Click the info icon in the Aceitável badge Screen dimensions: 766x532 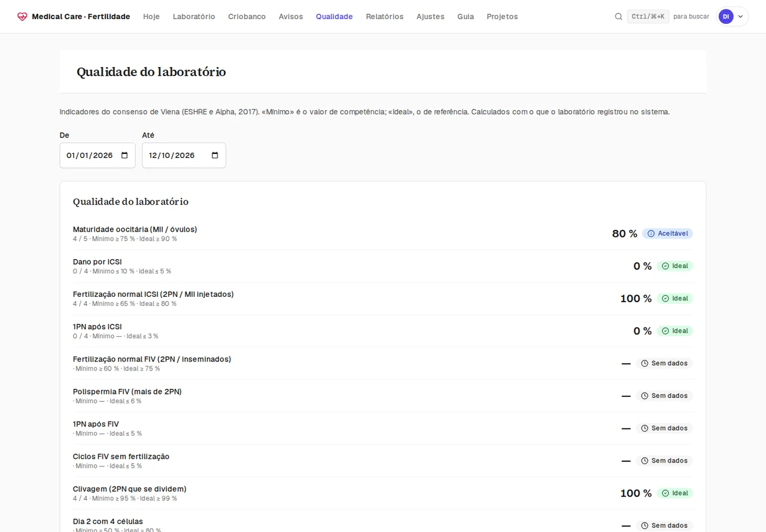point(651,233)
